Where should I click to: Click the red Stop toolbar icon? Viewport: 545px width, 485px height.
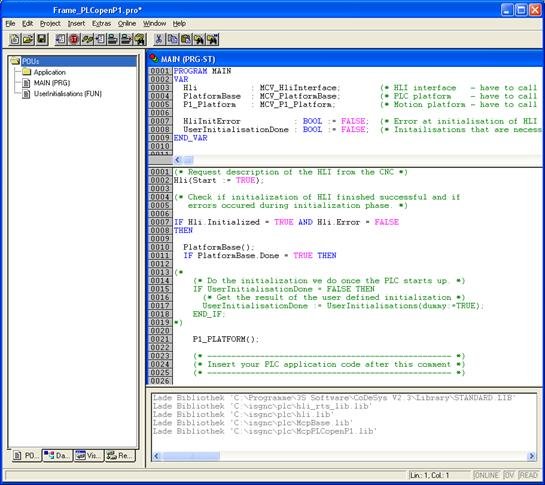74,39
